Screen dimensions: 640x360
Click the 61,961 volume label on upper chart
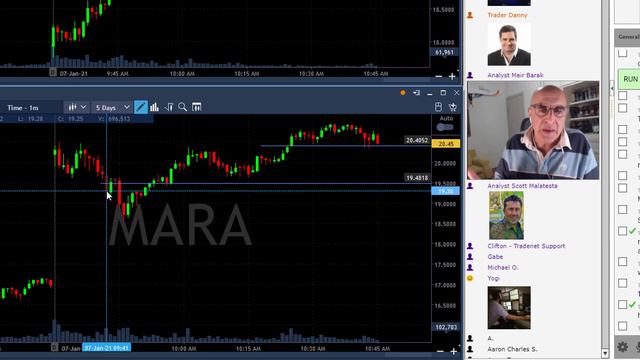pos(444,52)
